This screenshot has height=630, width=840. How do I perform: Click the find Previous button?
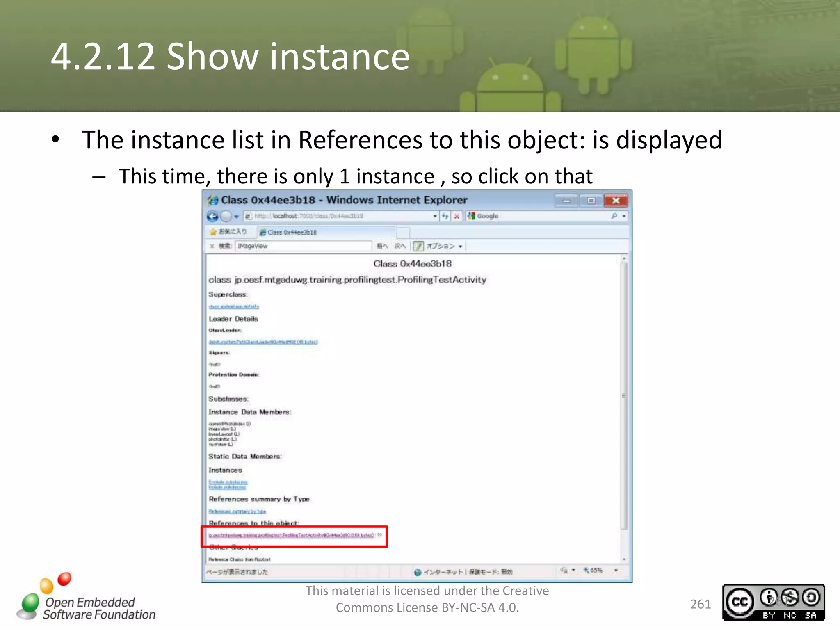(x=382, y=246)
